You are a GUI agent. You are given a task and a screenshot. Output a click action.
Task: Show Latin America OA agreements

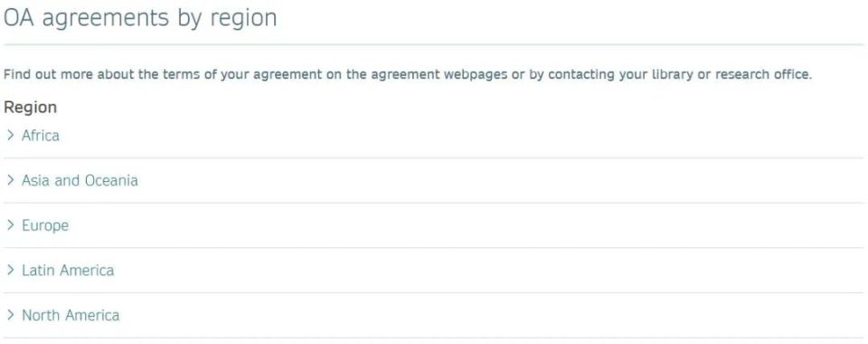[x=433, y=271]
